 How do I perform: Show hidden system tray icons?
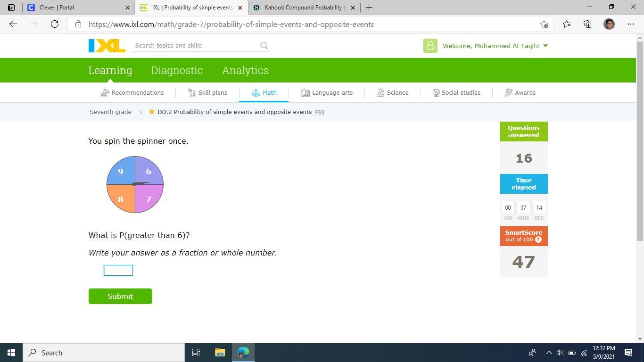[549, 353]
